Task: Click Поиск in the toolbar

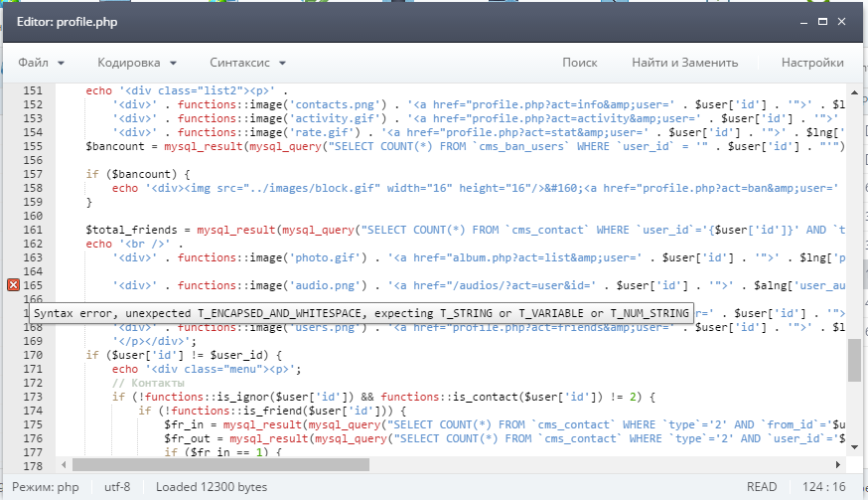Action: click(x=579, y=63)
